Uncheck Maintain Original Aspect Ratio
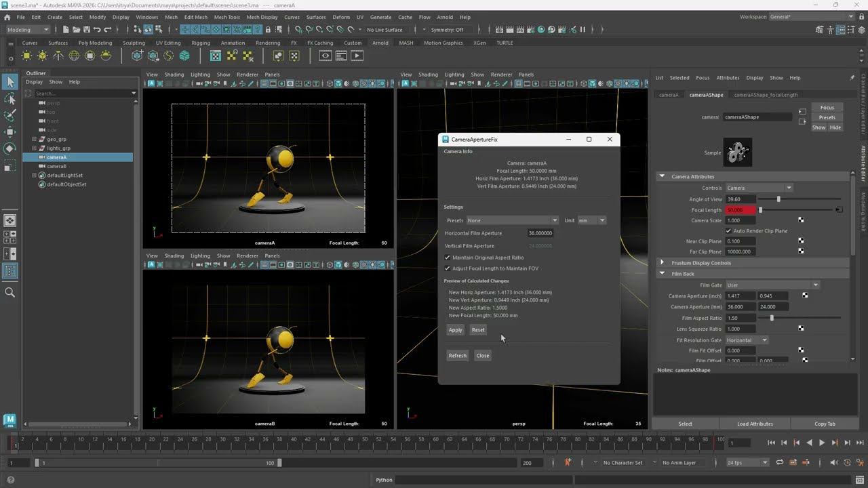This screenshot has width=868, height=488. point(448,258)
